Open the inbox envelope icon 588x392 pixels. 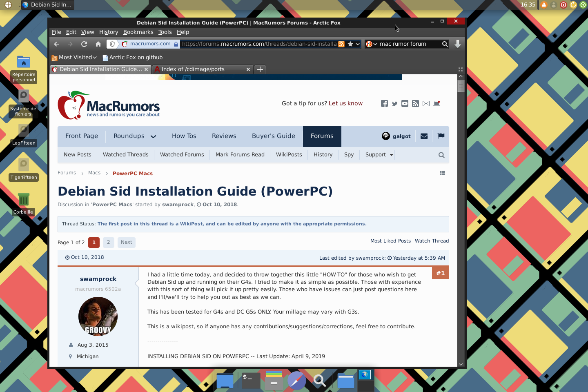point(424,136)
